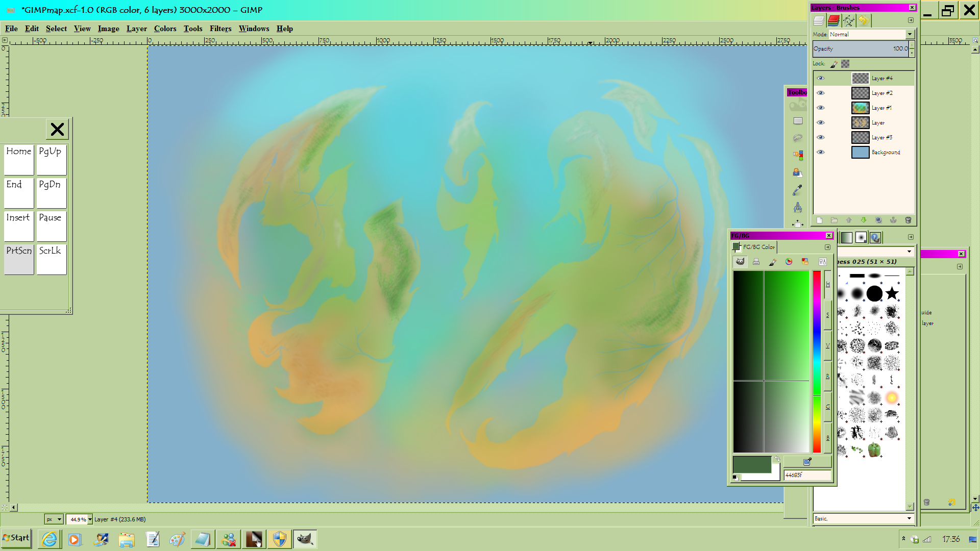Click the Home key on on-screen keyboard
Image resolution: width=980 pixels, height=551 pixels.
tap(19, 160)
